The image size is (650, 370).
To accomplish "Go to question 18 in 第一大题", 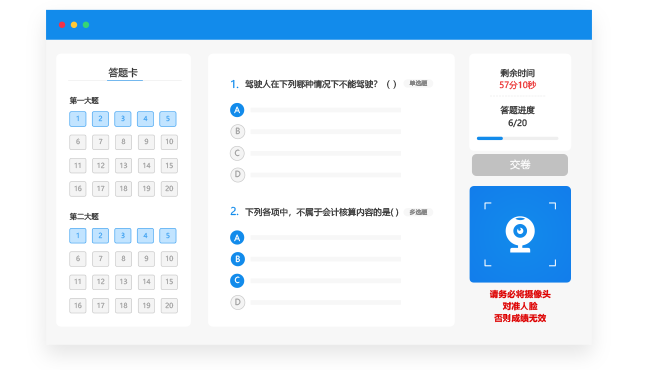I will 123,189.
